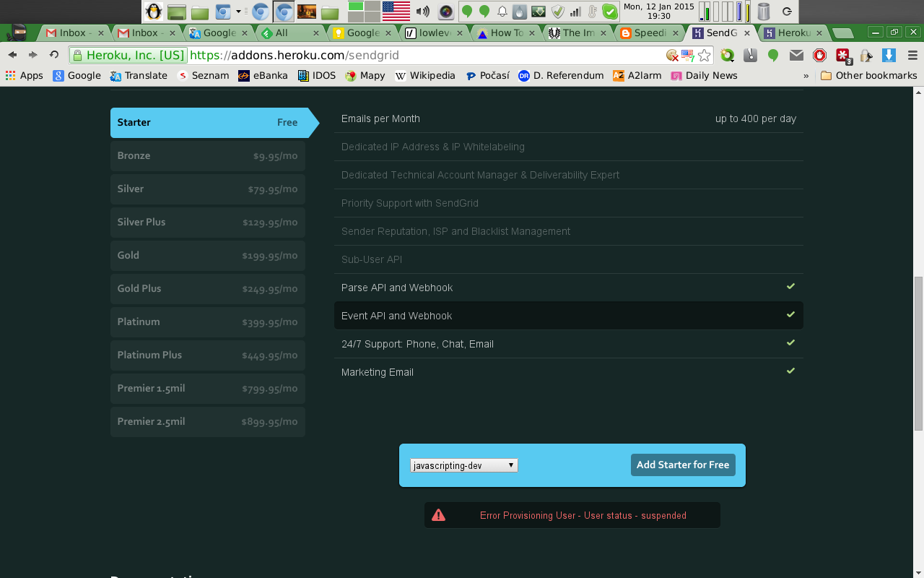Open a new tab
Screen dimensions: 924x578
click(842, 33)
